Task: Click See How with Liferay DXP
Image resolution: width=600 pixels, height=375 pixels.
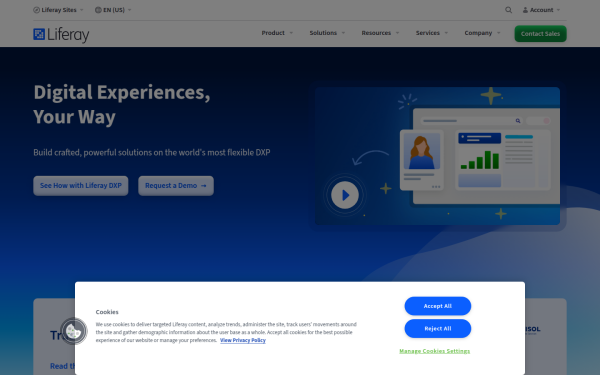Action: click(81, 186)
